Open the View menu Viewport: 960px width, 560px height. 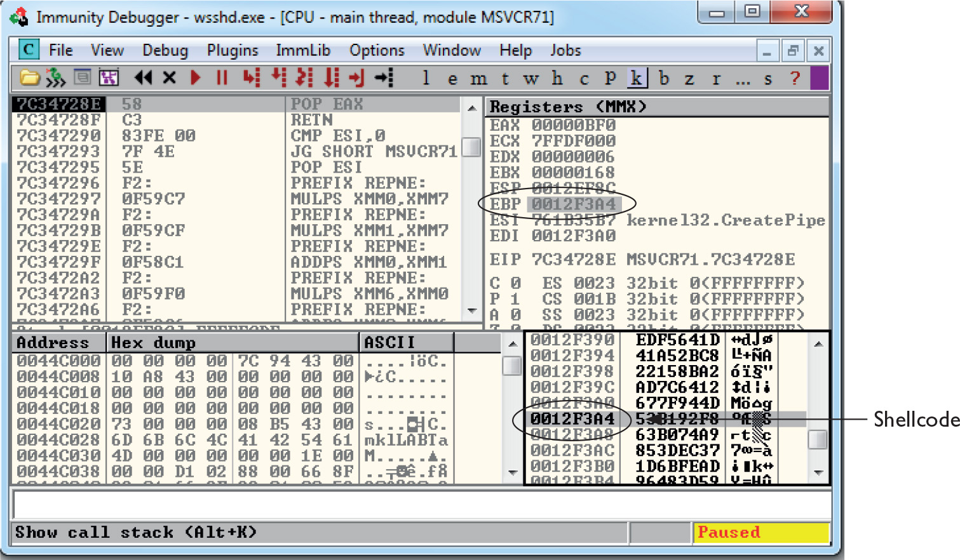(107, 50)
